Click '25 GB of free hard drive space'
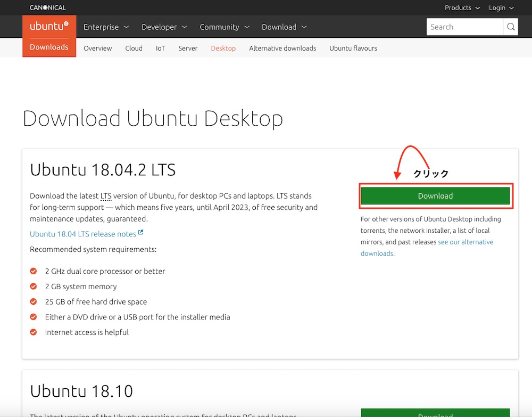Viewport: 532px width, 417px height. coord(96,302)
